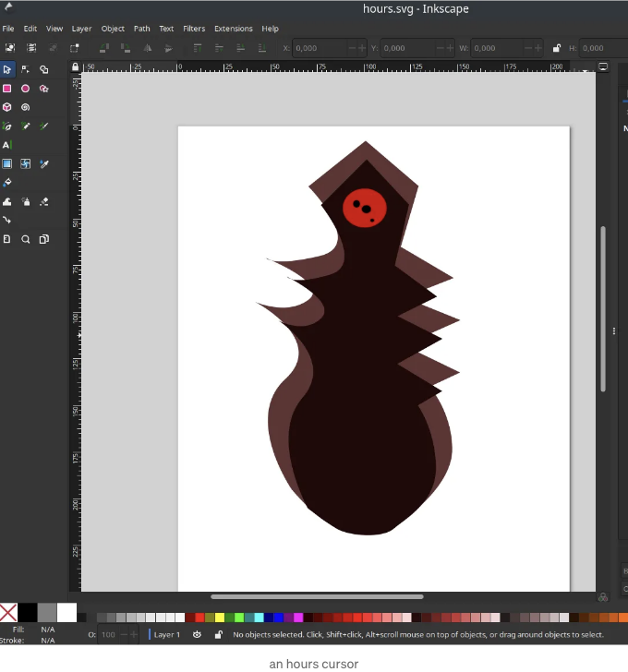Viewport: 628px width, 672px height.
Task: Increase W width with plus button
Action: (538, 48)
